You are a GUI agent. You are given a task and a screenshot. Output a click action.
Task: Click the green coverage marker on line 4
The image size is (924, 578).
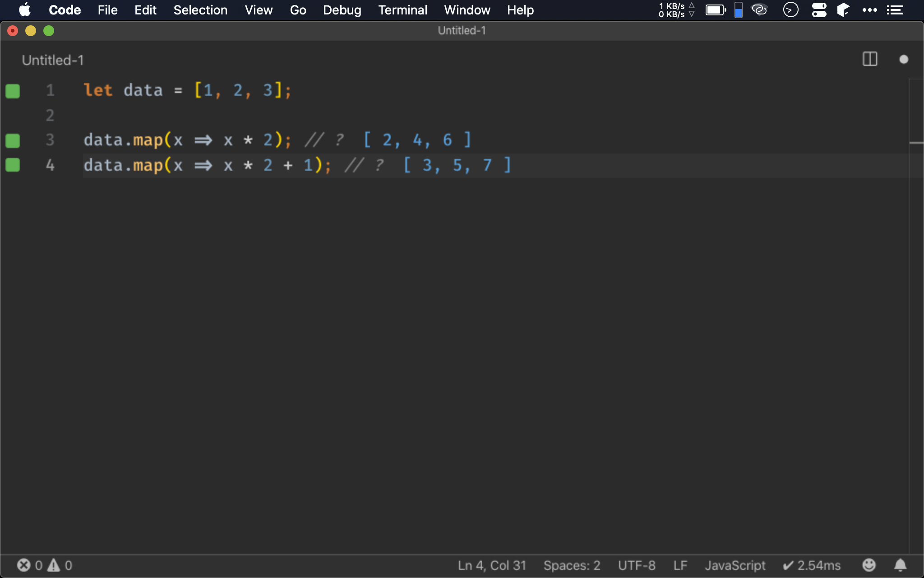13,165
